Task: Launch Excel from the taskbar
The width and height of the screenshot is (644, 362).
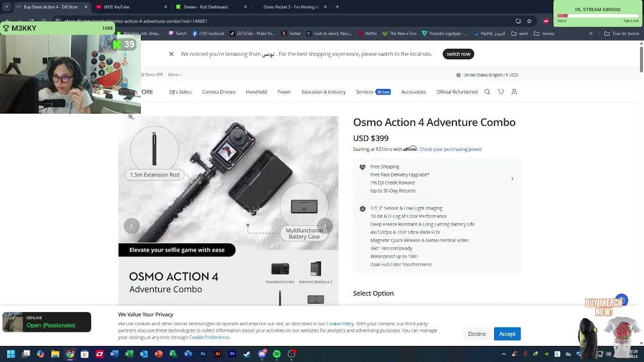Action: 129,354
